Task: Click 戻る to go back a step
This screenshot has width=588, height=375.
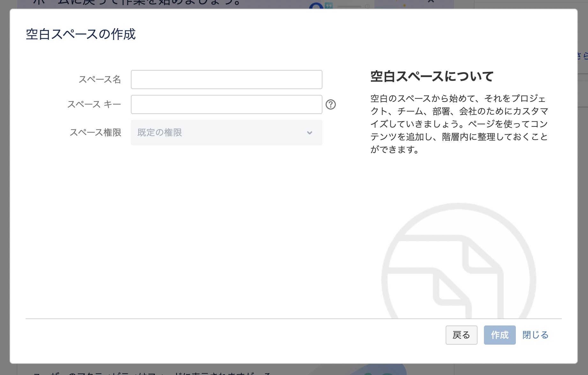Action: point(461,335)
